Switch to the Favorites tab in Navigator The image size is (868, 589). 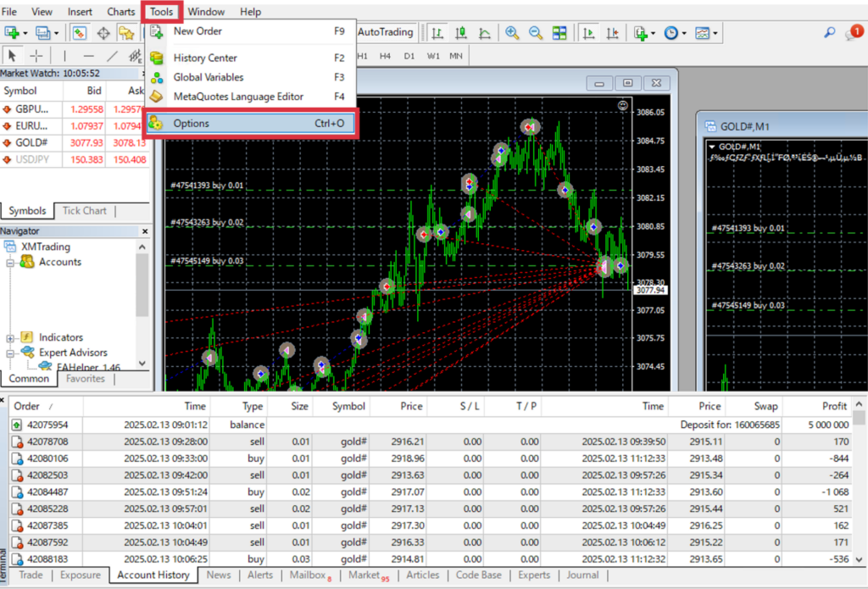86,379
